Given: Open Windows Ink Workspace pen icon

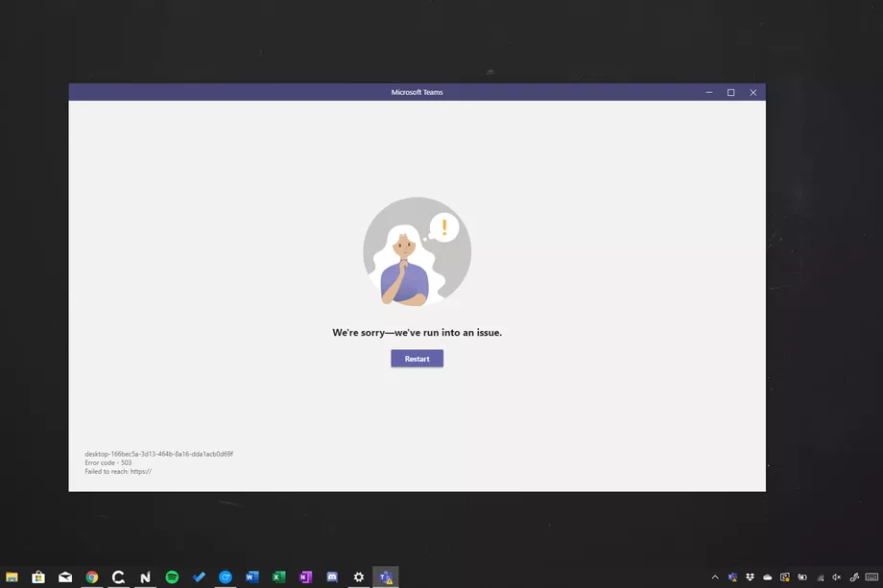Looking at the screenshot, I should click(854, 576).
